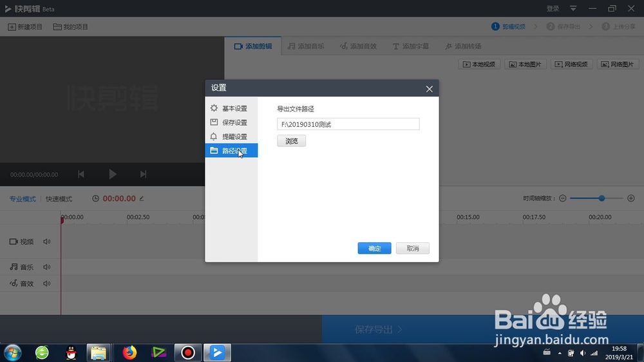Image resolution: width=644 pixels, height=362 pixels.
Task: Select 路径设置 in settings sidebar
Action: pos(231,150)
